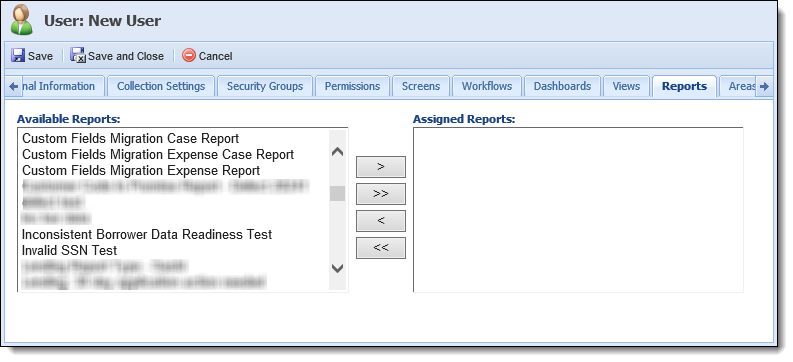
Task: Click the New User avatar icon
Action: pyautogui.click(x=22, y=21)
